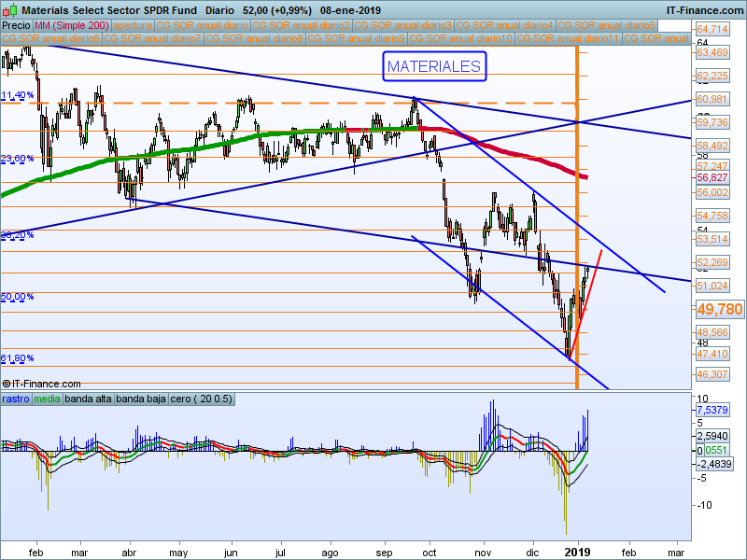747x560 pixels.
Task: Select the 50,00% Fibonacci level label
Action: point(17,297)
